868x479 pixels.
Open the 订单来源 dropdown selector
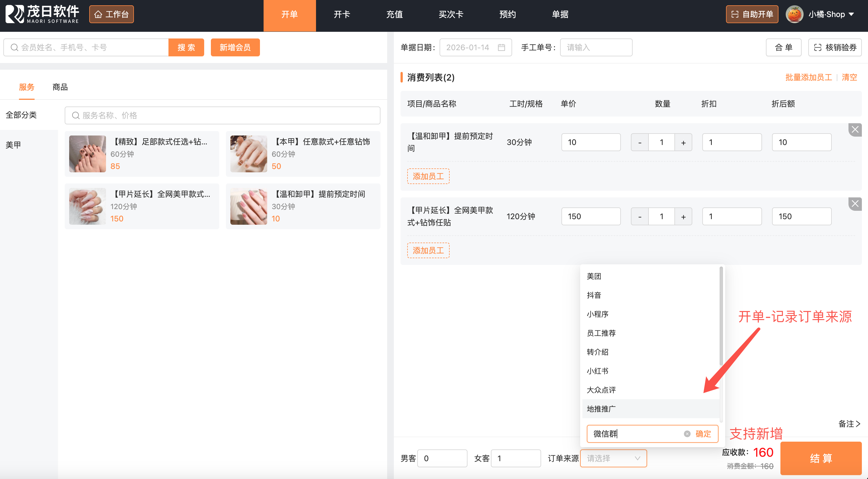[613, 458]
